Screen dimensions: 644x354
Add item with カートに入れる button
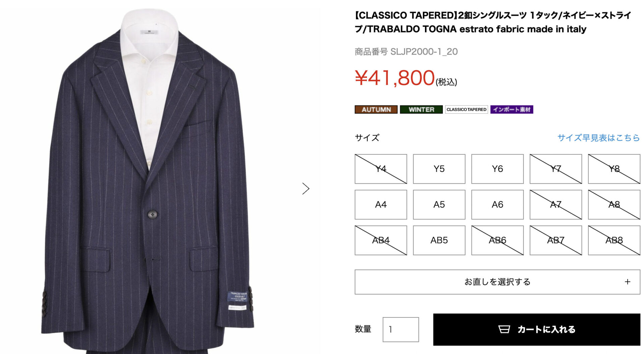pos(537,330)
